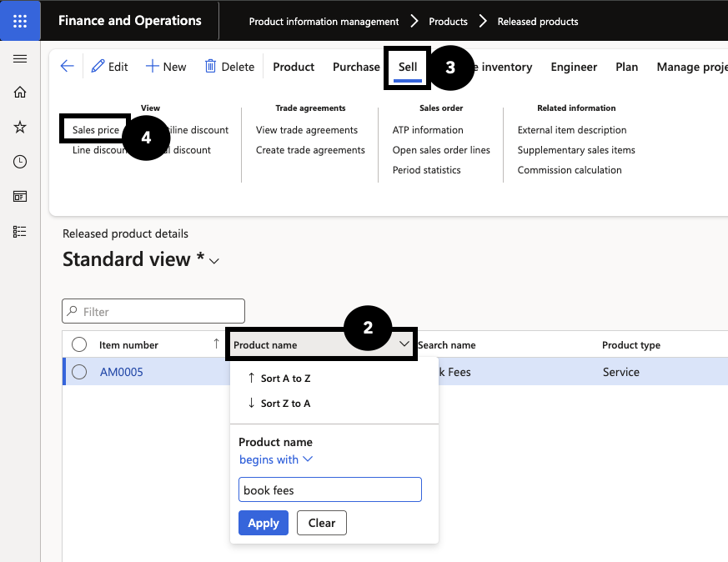Click the back arrow icon
This screenshot has width=728, height=562.
click(x=68, y=67)
